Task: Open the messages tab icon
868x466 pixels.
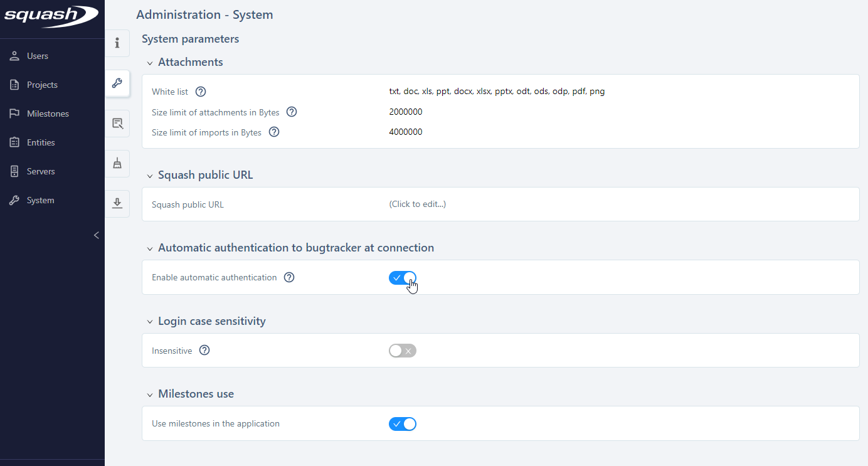Action: [117, 124]
